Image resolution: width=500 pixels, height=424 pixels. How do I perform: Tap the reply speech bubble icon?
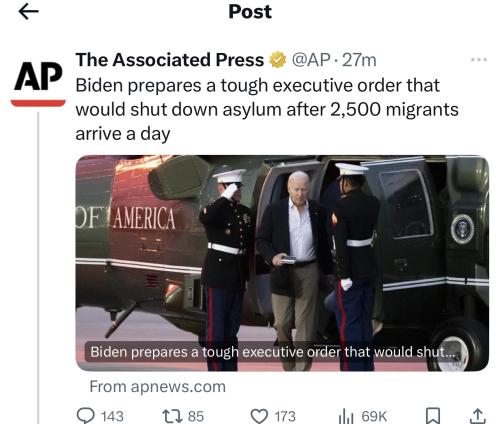coord(85,416)
